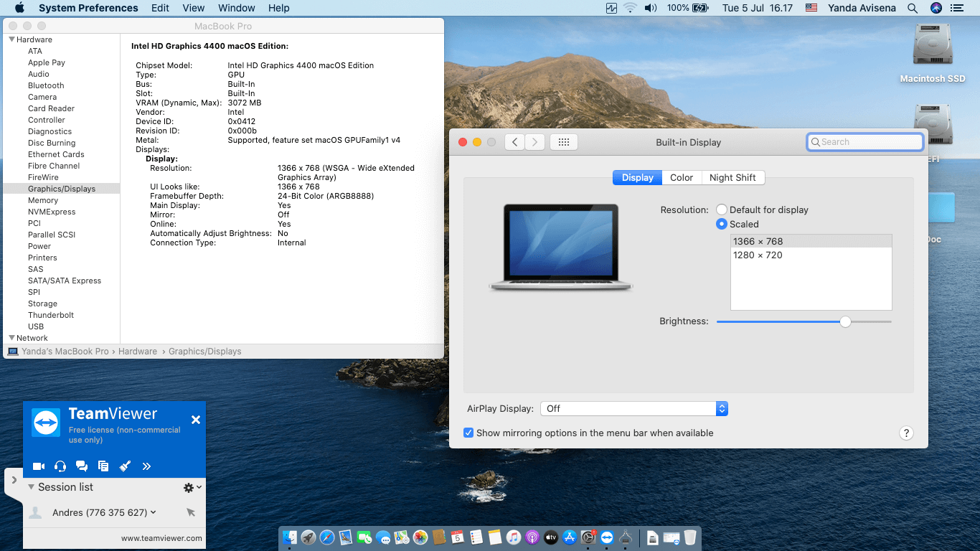Open Andres session dropdown chevron
The image size is (980, 551).
(154, 512)
